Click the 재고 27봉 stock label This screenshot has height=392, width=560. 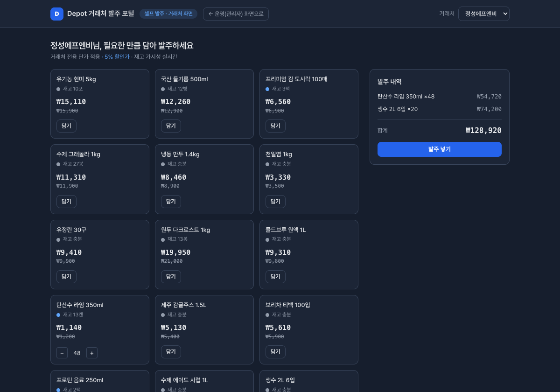73,164
